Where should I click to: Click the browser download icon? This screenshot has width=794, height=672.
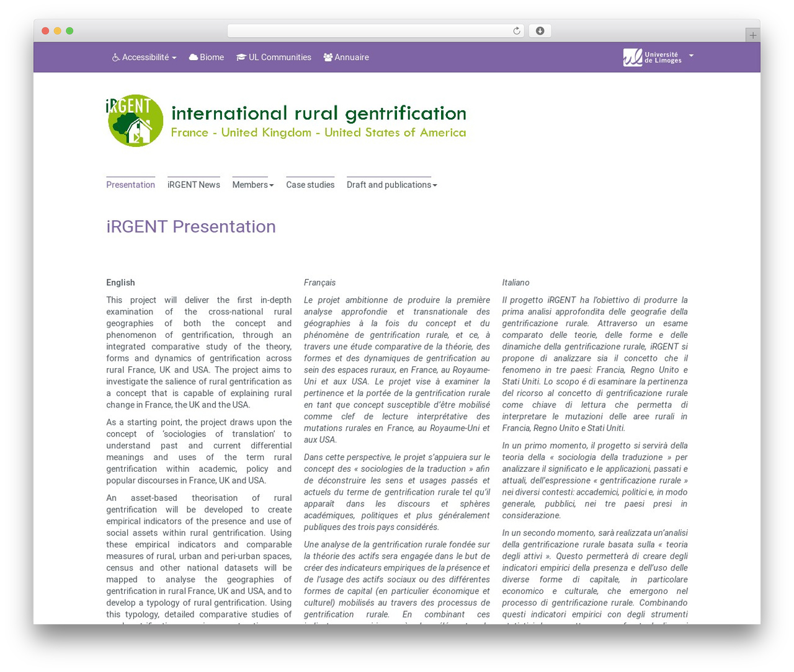540,31
